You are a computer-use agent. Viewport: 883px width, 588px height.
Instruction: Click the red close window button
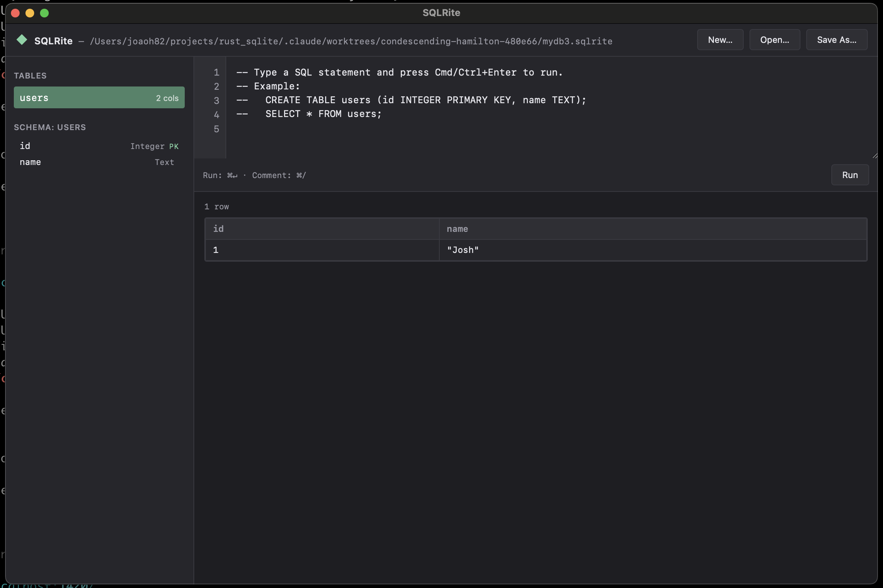pyautogui.click(x=15, y=13)
